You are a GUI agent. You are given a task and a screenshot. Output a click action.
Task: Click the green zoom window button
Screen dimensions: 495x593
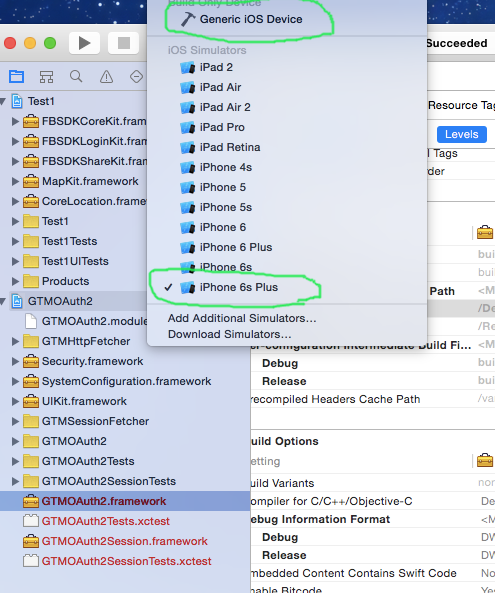tap(50, 43)
